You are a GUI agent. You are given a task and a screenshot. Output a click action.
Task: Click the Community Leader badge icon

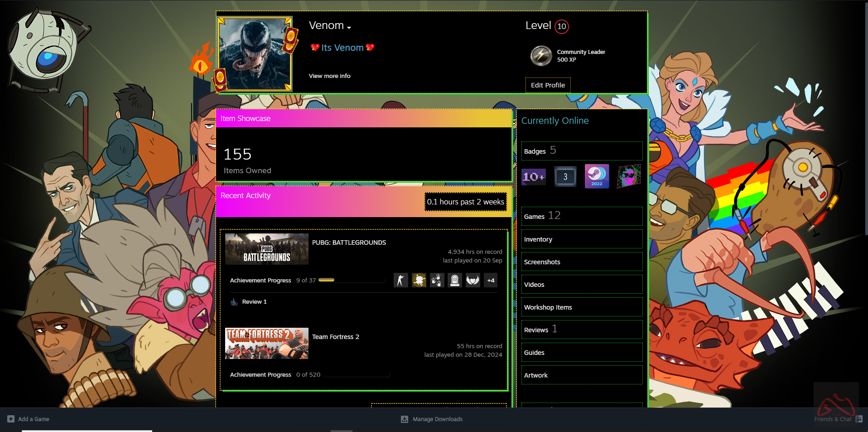click(541, 56)
